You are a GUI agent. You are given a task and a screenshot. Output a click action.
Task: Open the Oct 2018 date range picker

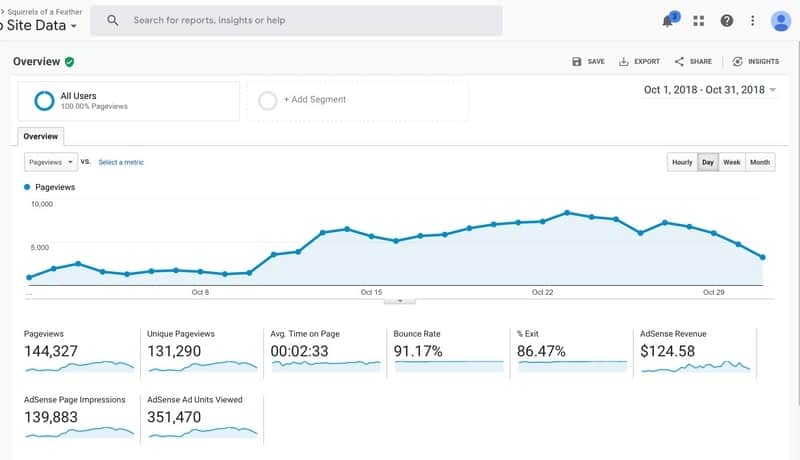710,90
